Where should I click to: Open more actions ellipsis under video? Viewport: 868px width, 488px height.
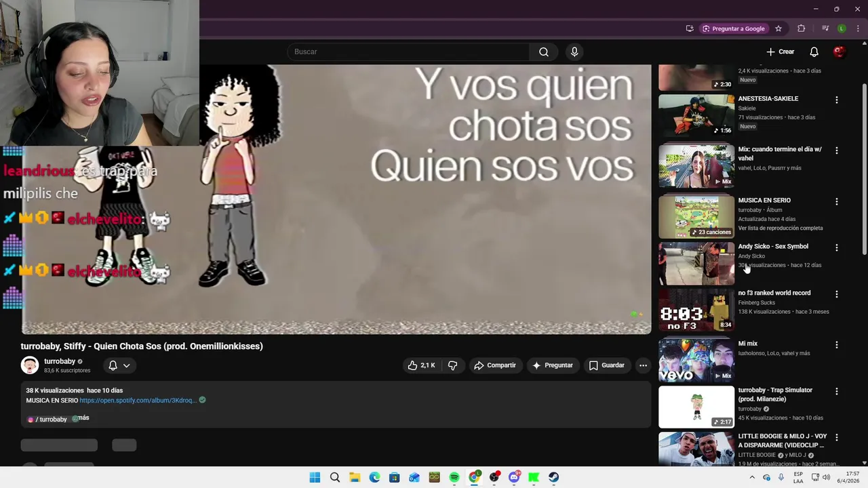(643, 365)
